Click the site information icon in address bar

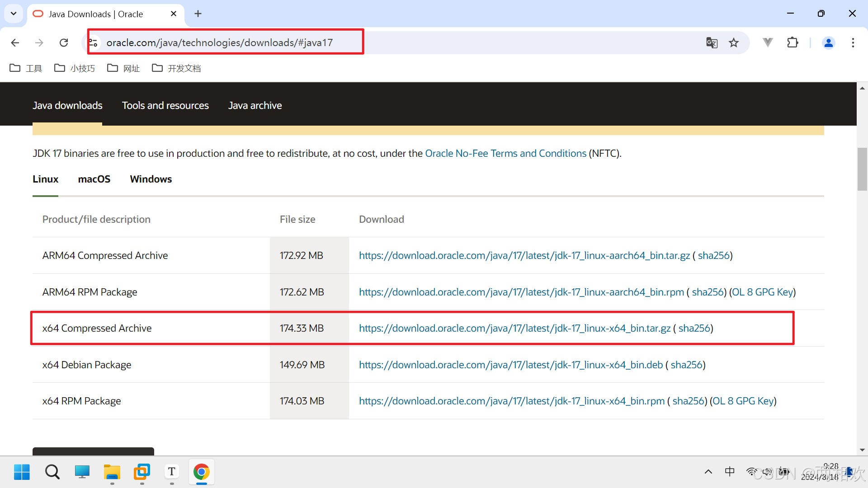coord(93,42)
